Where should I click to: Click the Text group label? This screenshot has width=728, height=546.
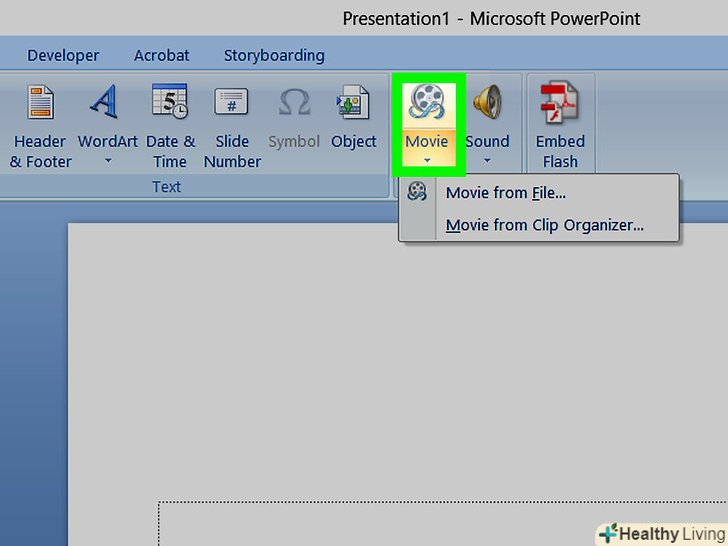click(166, 187)
